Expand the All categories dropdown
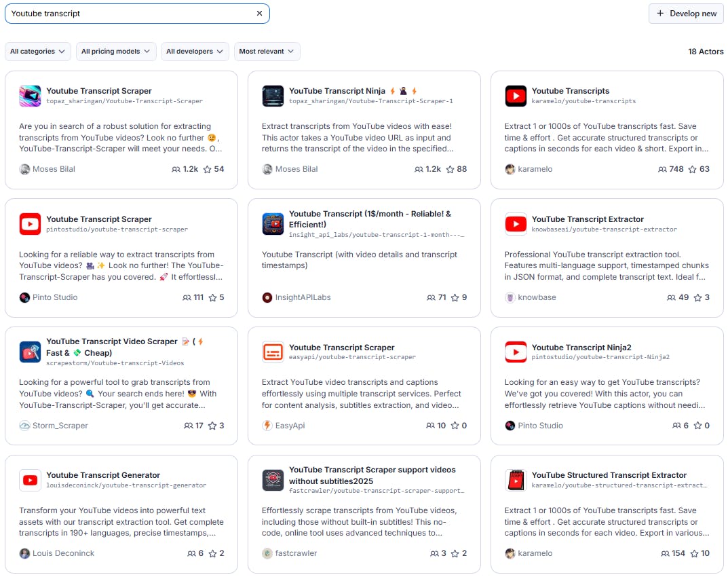This screenshot has height=577, width=728. 37,51
